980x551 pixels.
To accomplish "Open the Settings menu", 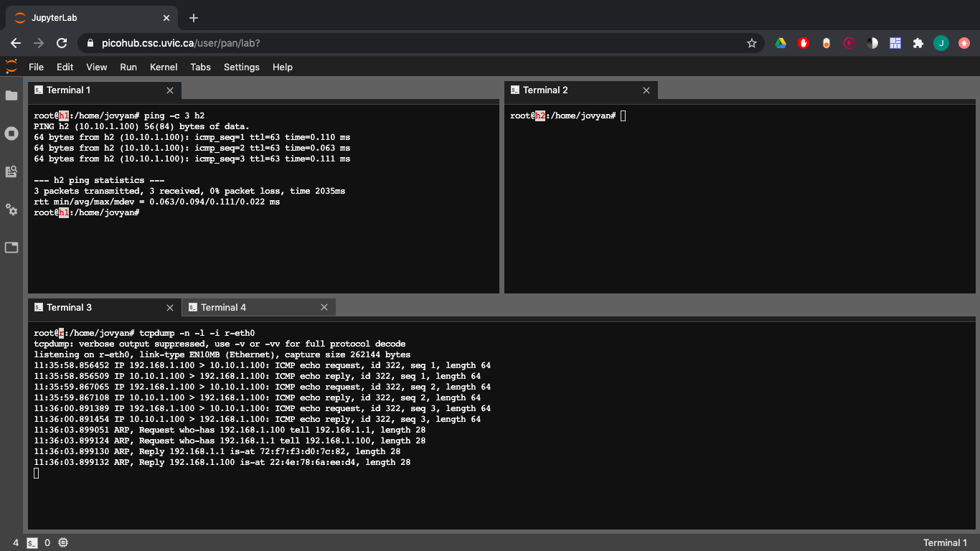I will [241, 67].
